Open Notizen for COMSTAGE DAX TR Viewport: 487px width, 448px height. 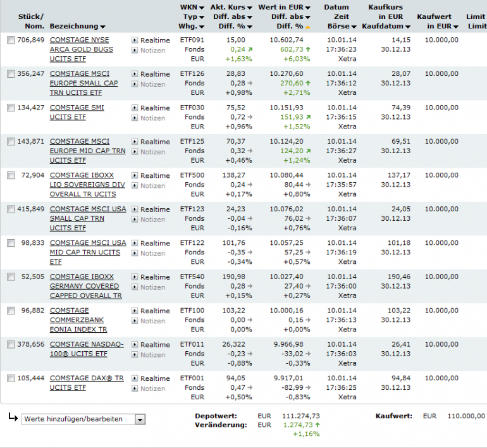tap(149, 389)
